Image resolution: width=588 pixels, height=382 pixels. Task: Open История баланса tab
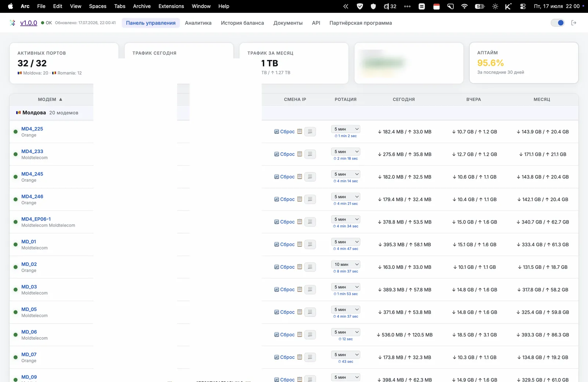point(243,23)
